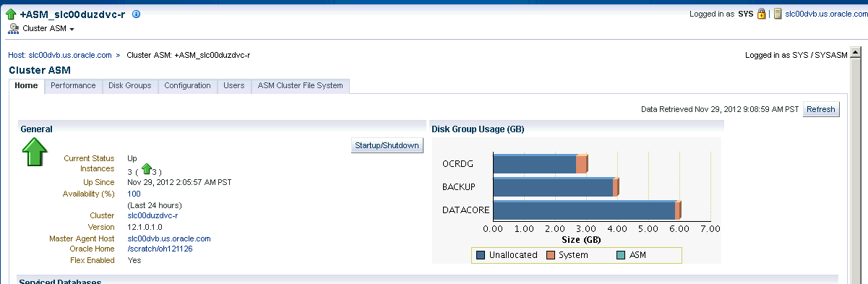Open the Host slc00dvb.us.oracle.com breadcrumb link

60,55
